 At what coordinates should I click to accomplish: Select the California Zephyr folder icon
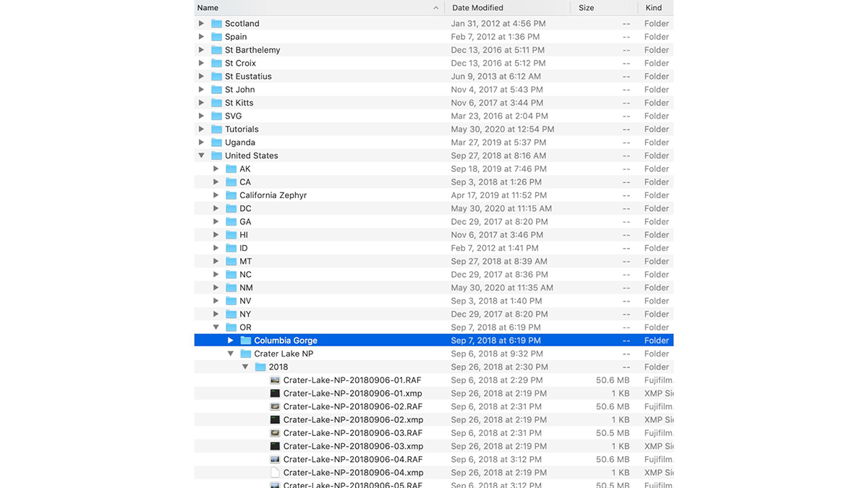tap(231, 195)
